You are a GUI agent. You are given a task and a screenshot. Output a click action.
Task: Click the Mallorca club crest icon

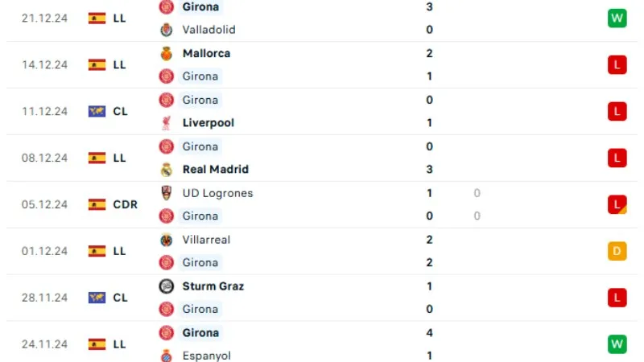[167, 54]
